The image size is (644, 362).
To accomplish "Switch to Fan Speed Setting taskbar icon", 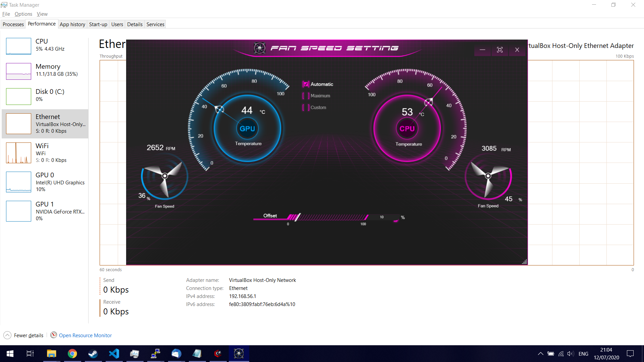I will point(239,354).
